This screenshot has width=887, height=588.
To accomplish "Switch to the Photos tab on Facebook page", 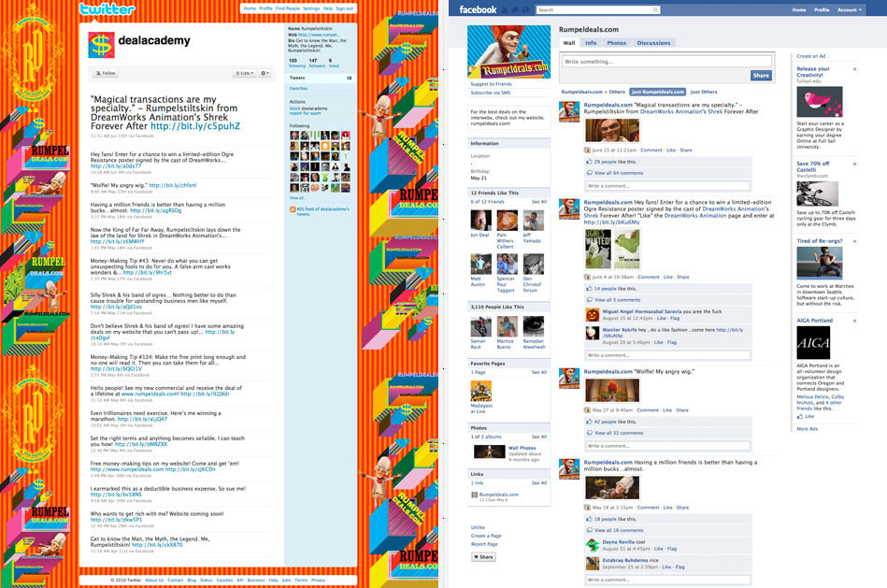I will pyautogui.click(x=617, y=42).
